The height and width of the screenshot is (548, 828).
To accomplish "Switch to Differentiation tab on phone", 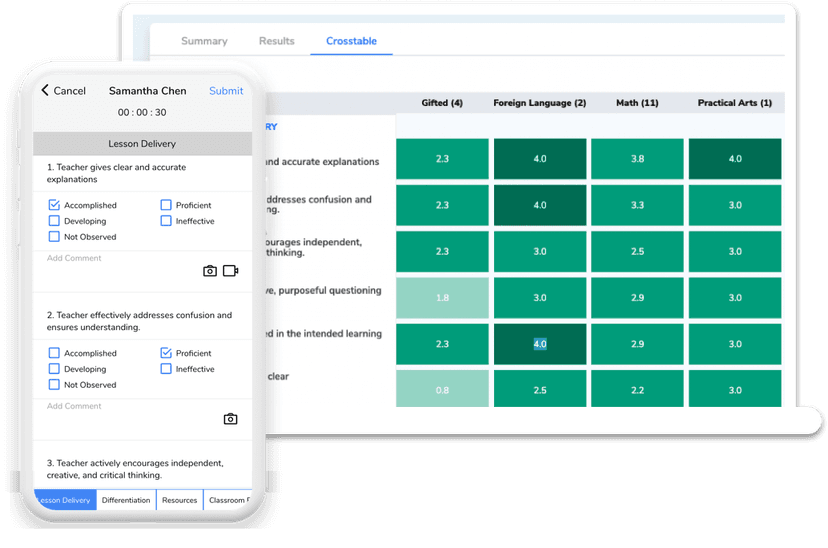I will tap(126, 500).
